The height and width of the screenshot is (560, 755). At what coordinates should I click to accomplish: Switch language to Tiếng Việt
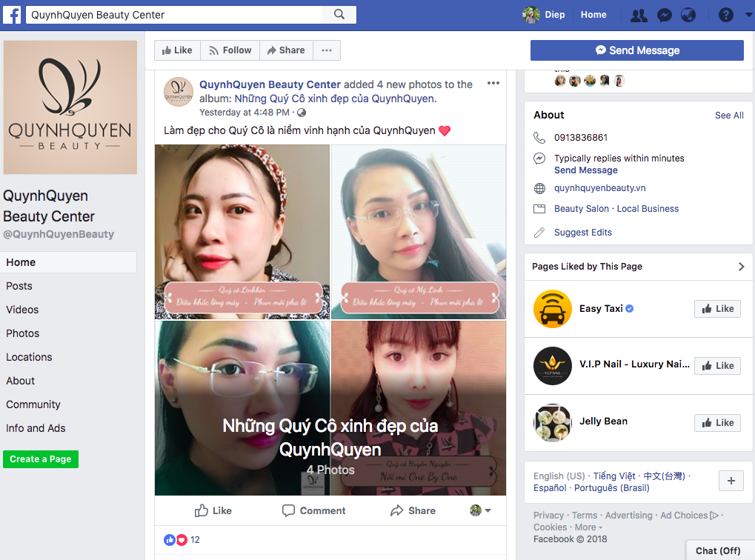(x=614, y=476)
